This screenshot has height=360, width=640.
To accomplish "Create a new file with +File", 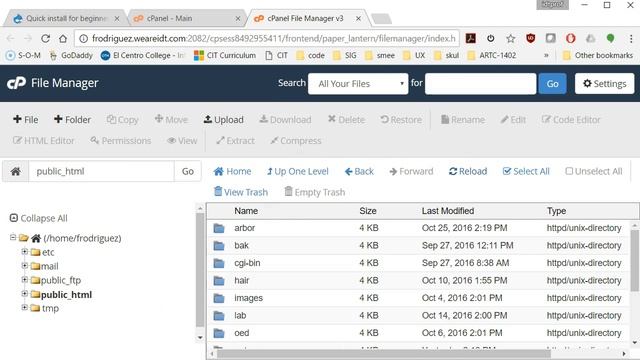I will point(25,120).
